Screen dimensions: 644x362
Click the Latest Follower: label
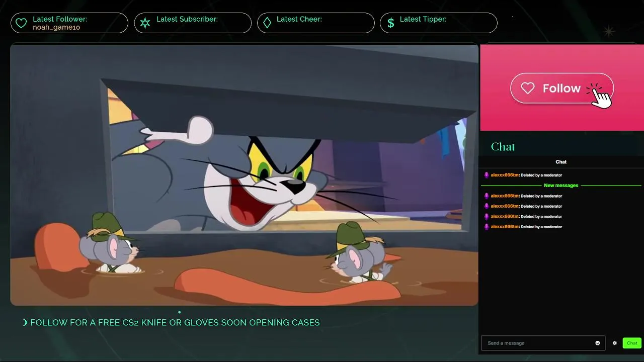[x=60, y=19]
